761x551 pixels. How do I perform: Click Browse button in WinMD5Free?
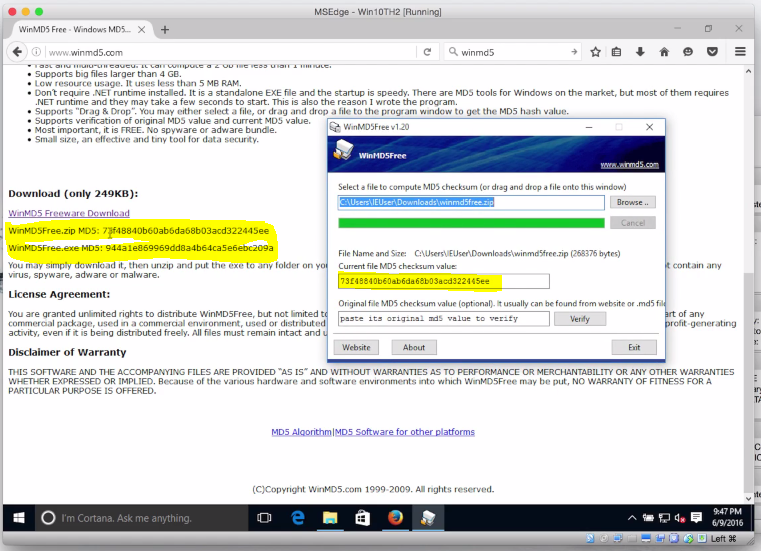(x=632, y=202)
